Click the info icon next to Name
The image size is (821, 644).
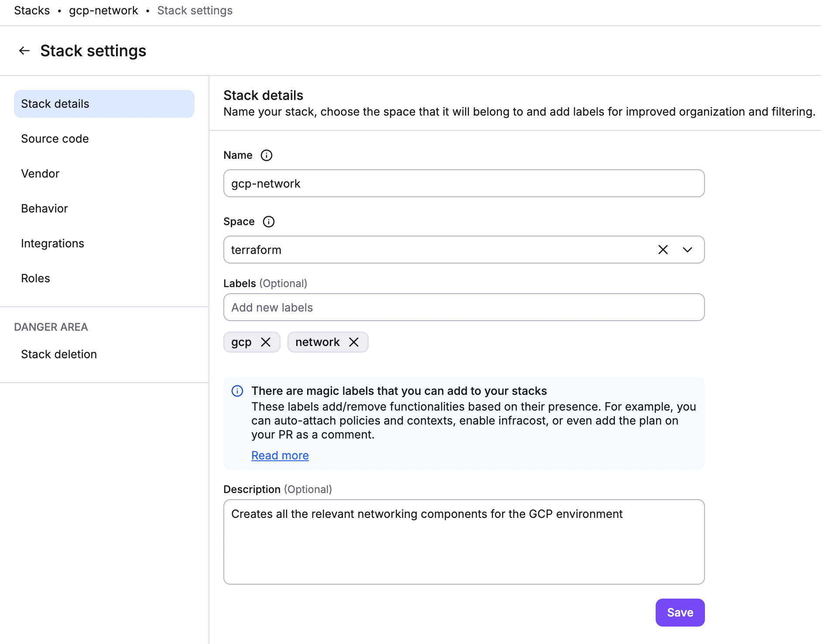coord(266,155)
